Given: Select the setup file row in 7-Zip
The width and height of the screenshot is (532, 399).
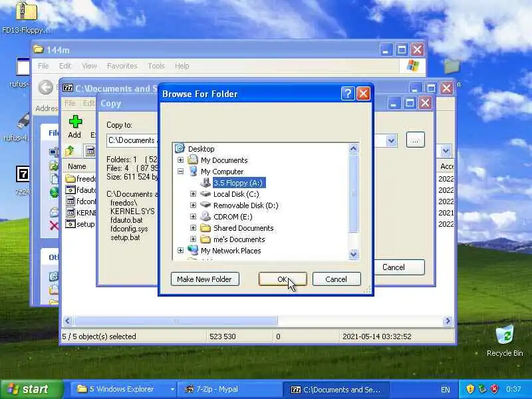Looking at the screenshot, I should tap(80, 224).
